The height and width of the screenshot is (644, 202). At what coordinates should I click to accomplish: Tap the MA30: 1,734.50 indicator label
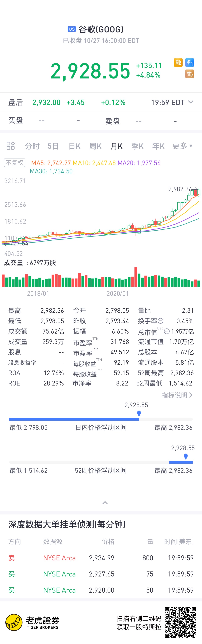(x=51, y=171)
